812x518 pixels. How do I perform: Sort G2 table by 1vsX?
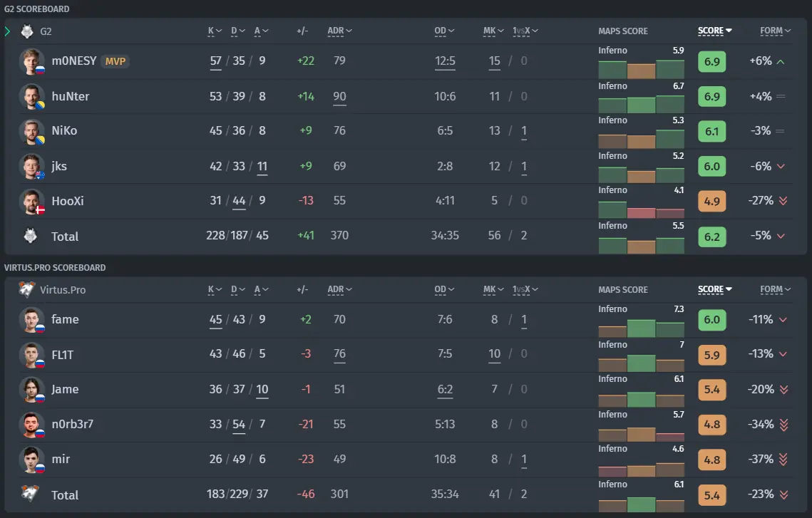coord(525,31)
